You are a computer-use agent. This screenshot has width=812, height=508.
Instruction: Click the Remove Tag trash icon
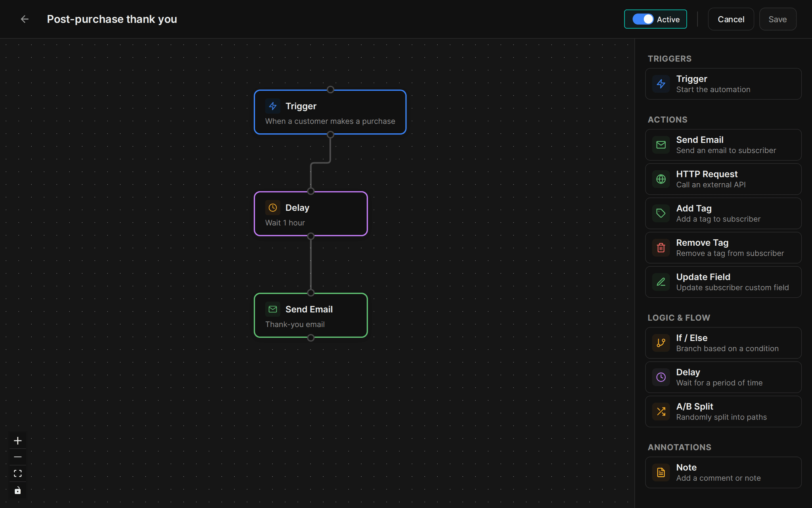click(x=661, y=248)
